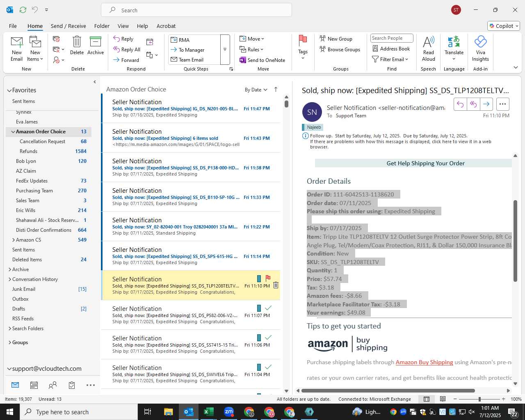Click the Search People input field
The height and width of the screenshot is (420, 525).
click(392, 38)
